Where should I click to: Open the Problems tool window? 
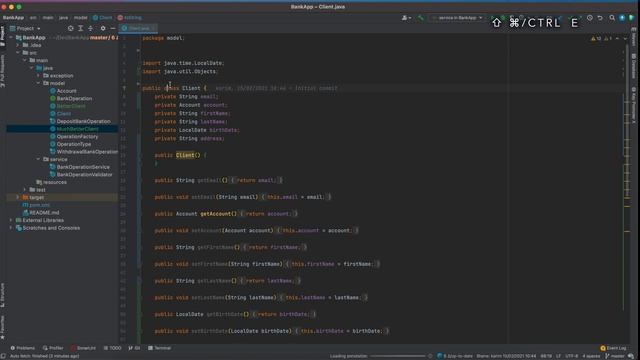[22, 348]
